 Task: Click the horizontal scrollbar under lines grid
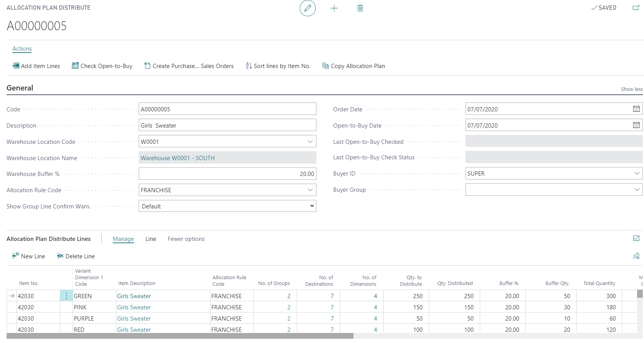180,336
